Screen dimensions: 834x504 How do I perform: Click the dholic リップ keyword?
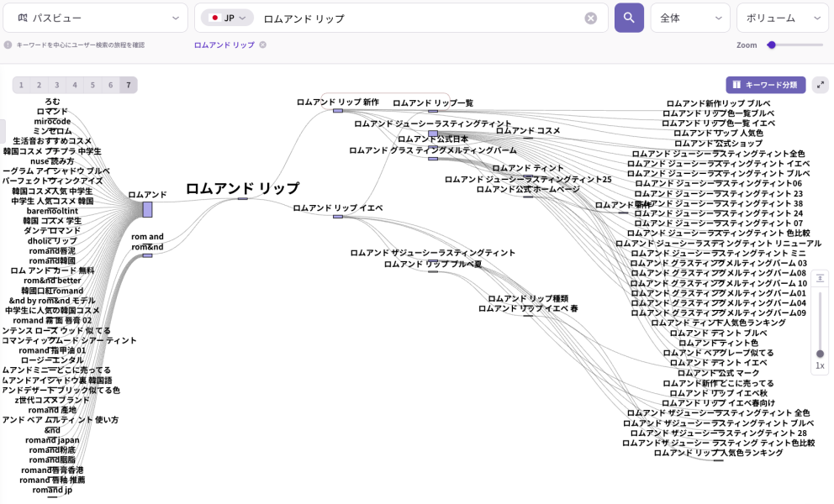tap(52, 241)
